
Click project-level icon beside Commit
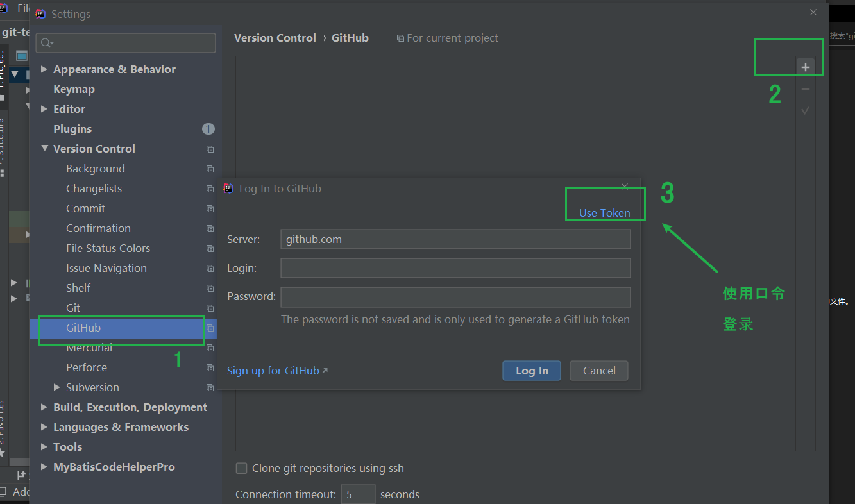click(210, 208)
